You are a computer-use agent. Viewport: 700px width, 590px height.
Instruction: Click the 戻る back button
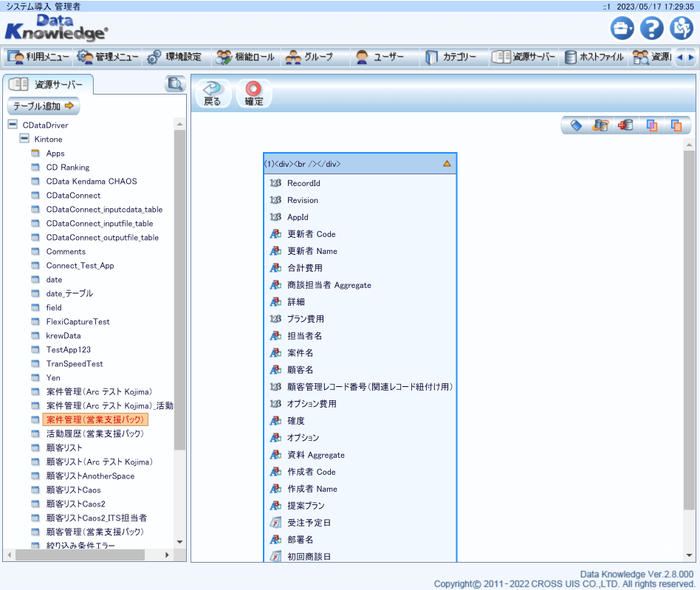[213, 93]
